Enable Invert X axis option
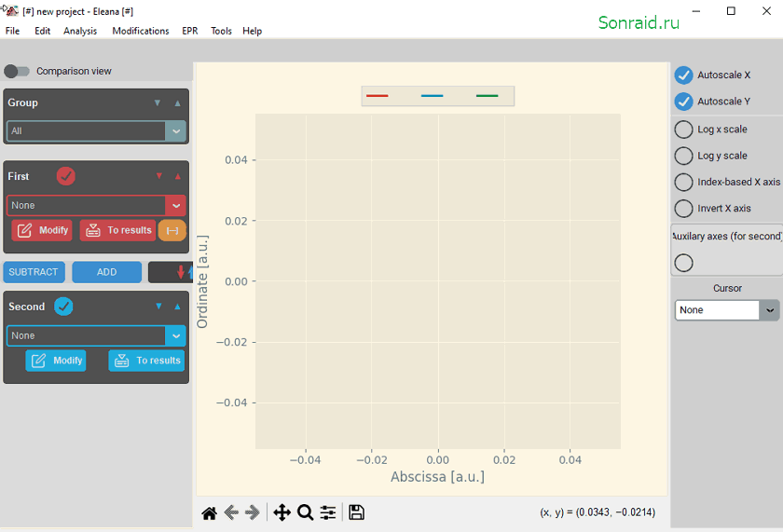 click(683, 208)
